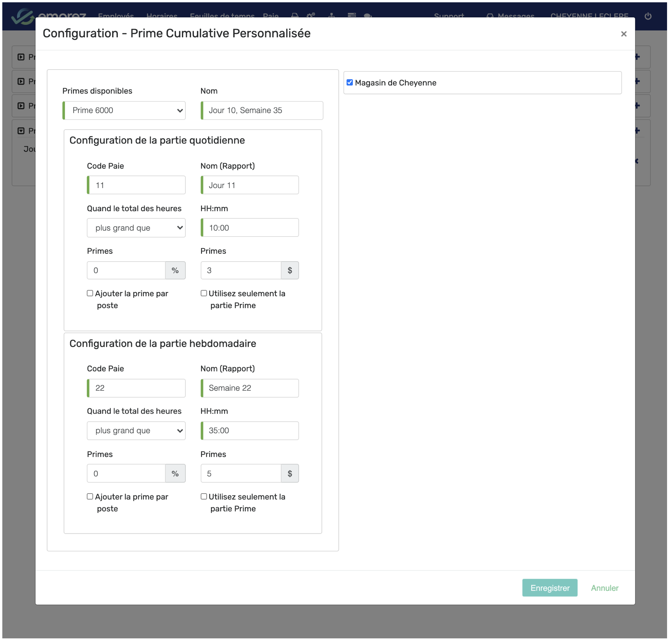Image resolution: width=672 pixels, height=642 pixels.
Task: Open weekly 'plus grand que' dropdown
Action: (x=136, y=431)
